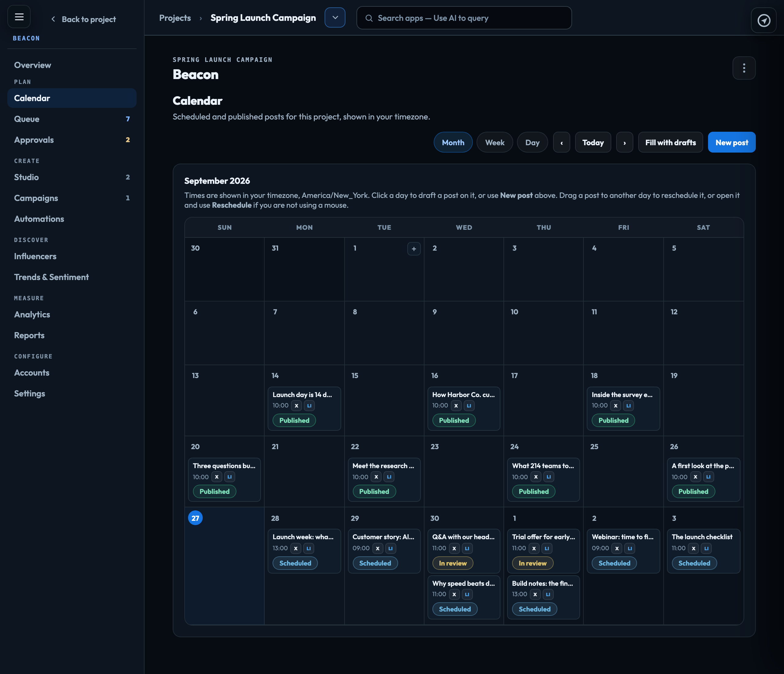Open the three-dot more options menu
This screenshot has width=784, height=674.
coord(744,68)
